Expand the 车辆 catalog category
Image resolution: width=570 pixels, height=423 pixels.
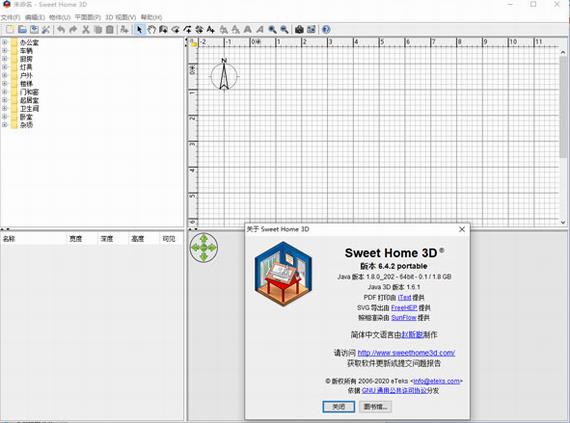tap(4, 51)
